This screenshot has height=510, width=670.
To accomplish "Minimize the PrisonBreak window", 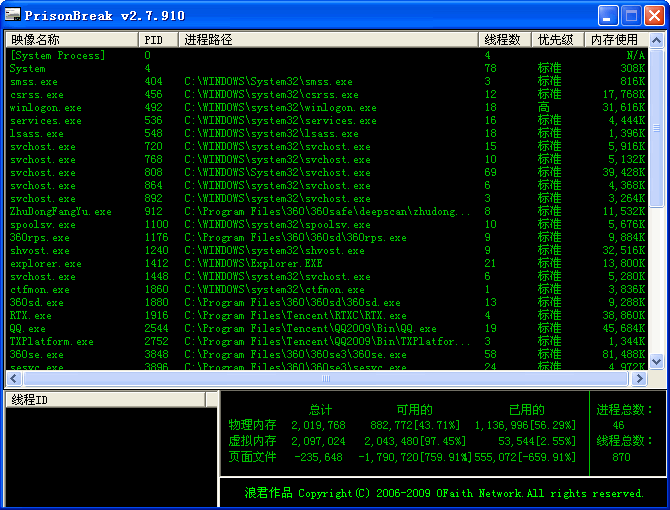I will pos(608,16).
